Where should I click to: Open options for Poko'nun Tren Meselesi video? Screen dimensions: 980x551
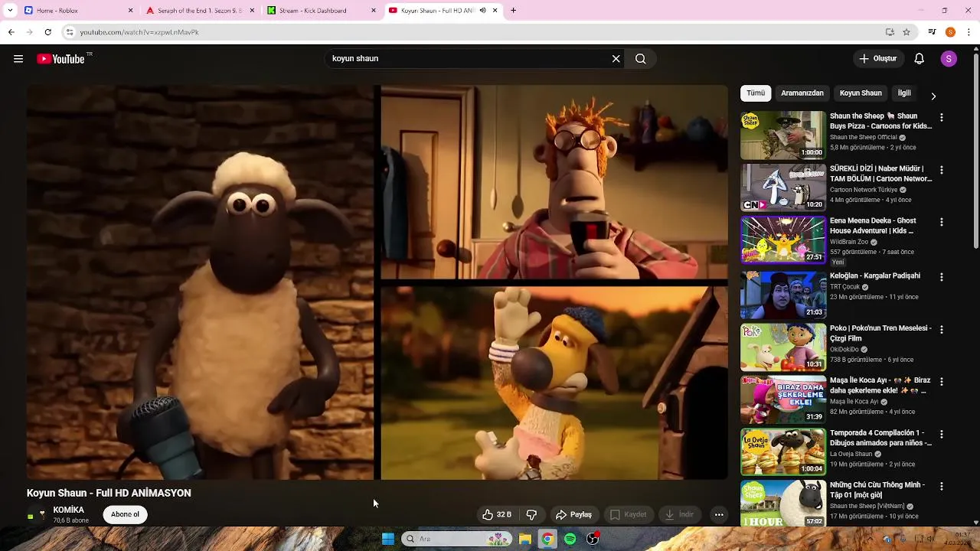click(942, 329)
